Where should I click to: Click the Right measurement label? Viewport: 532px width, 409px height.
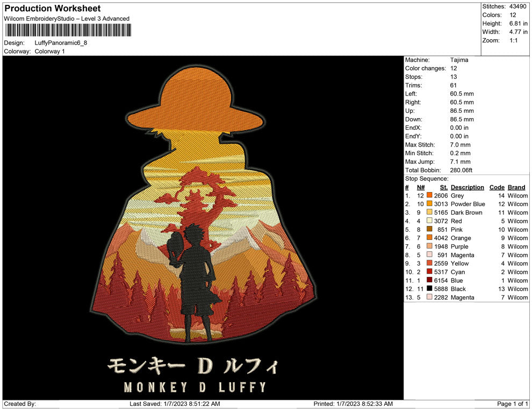click(x=413, y=103)
